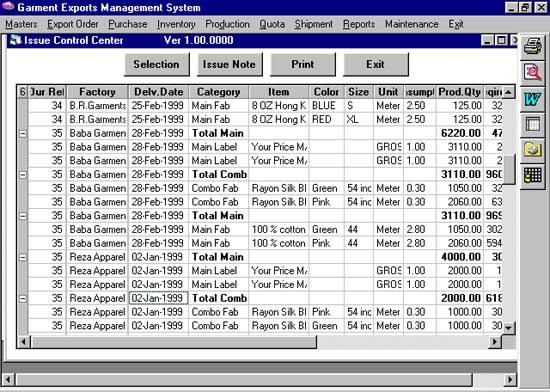The width and height of the screenshot is (550, 392).
Task: Click the Item column header
Action: click(279, 92)
